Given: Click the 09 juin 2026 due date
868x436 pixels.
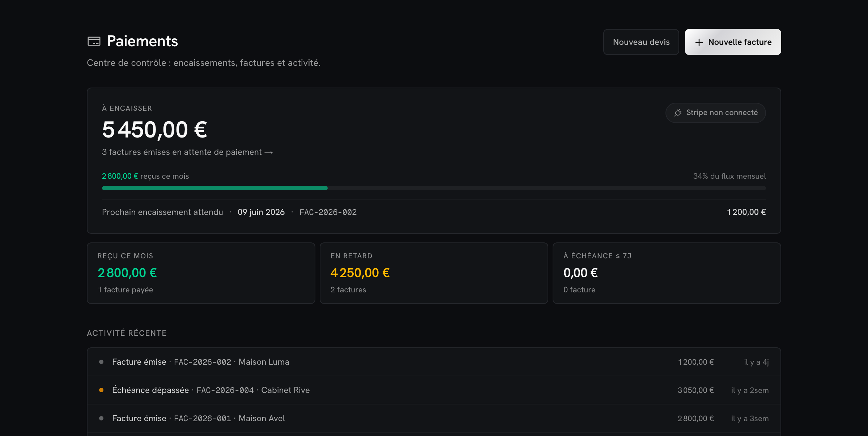Looking at the screenshot, I should [x=261, y=212].
